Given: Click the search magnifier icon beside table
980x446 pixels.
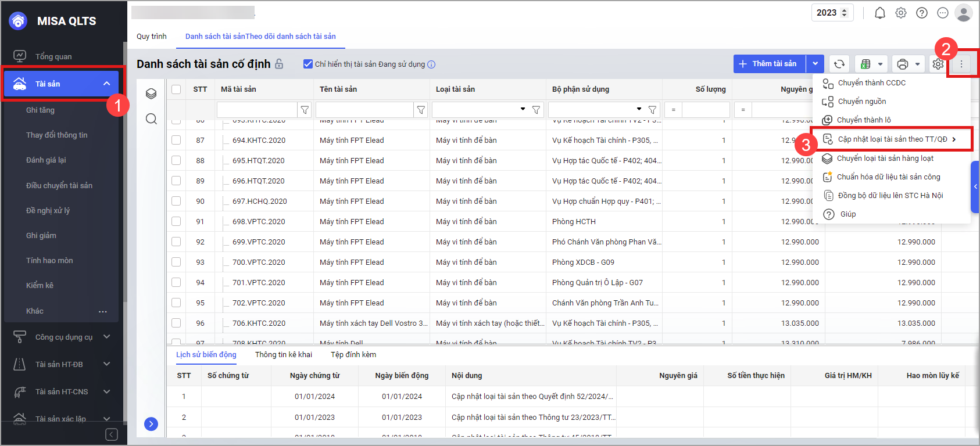Looking at the screenshot, I should pos(151,119).
